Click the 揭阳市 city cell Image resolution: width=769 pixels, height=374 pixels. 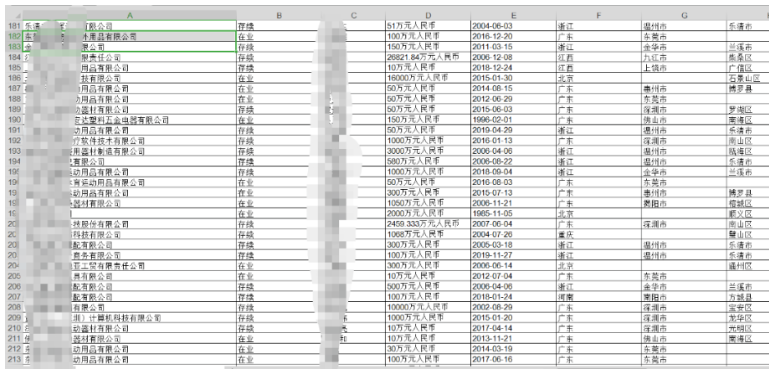coord(684,203)
